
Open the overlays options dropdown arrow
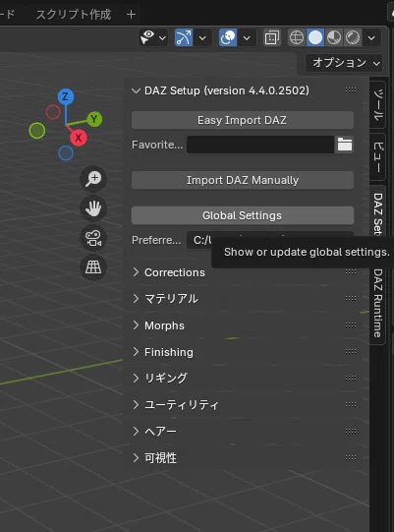click(x=247, y=37)
